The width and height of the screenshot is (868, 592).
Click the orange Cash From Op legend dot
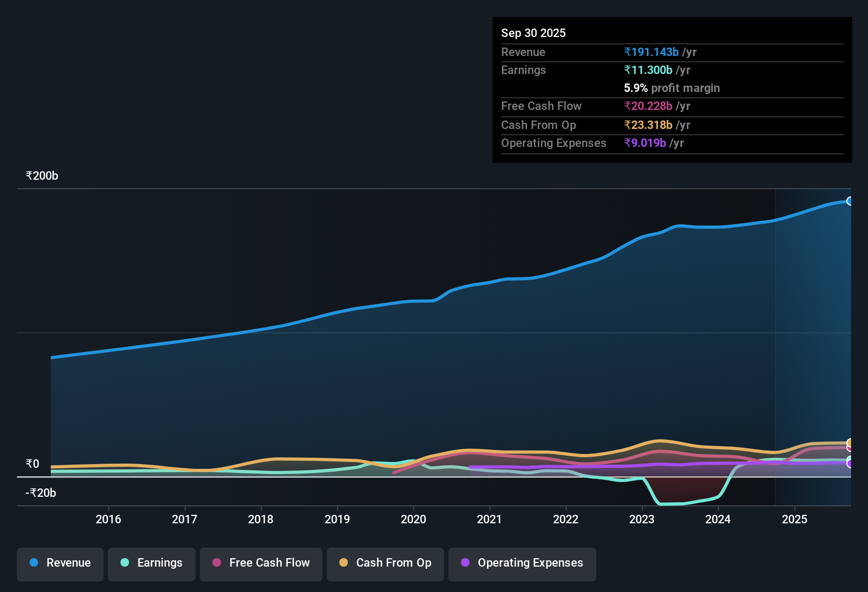(344, 563)
